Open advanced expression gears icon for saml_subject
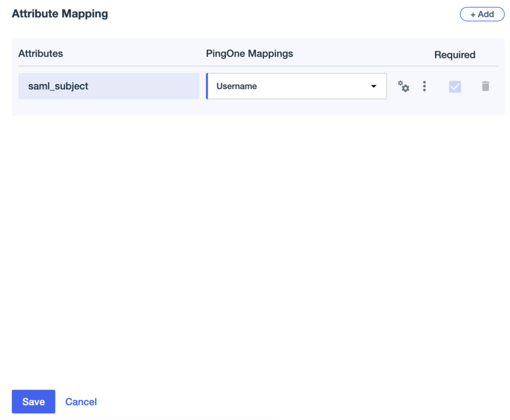510x420 pixels. click(x=404, y=86)
